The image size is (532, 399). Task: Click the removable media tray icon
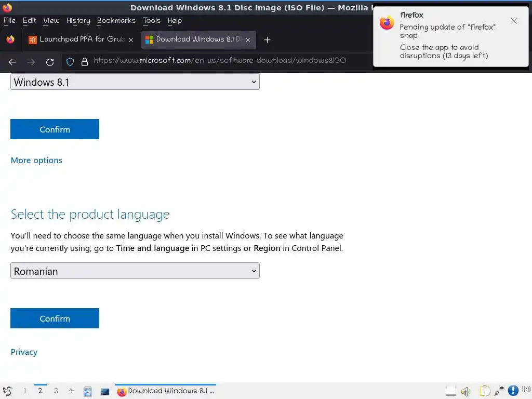(x=450, y=391)
